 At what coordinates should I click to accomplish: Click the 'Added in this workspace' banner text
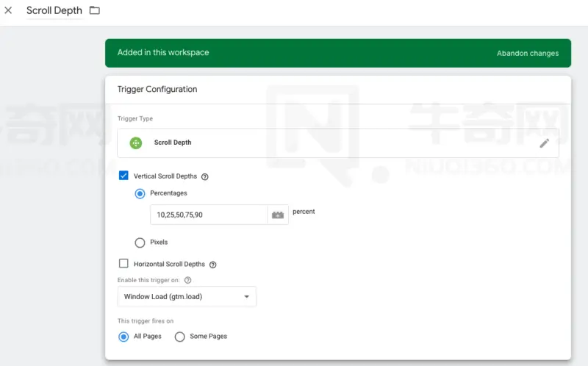[163, 52]
